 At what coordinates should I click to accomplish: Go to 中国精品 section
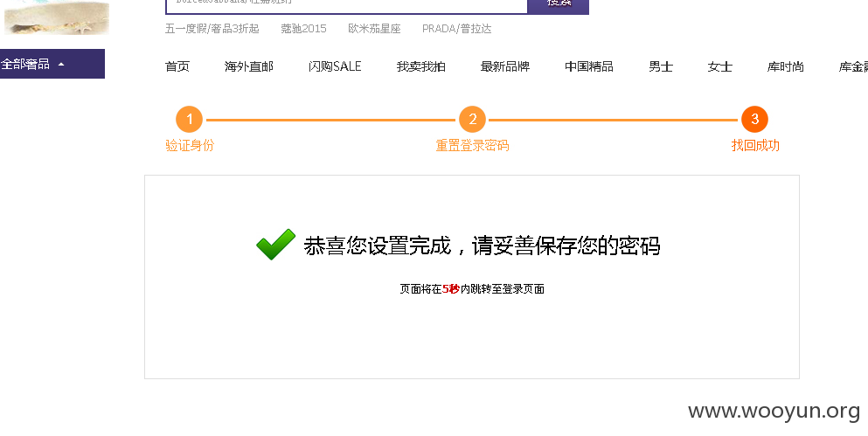pos(589,66)
